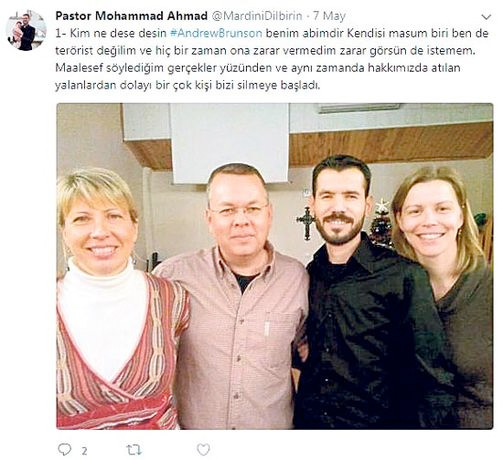Like the tweet with the heart icon

click(203, 449)
